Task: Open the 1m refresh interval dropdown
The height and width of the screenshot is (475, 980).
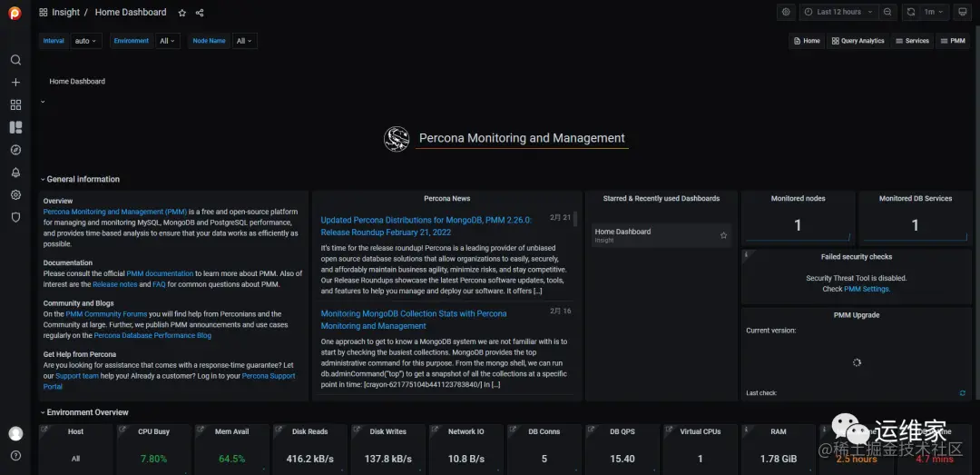Action: coord(934,12)
